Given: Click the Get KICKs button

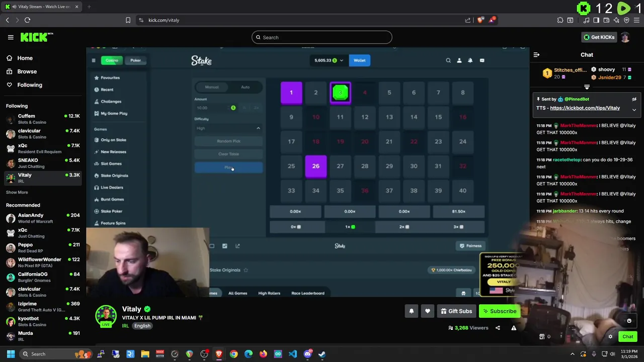Looking at the screenshot, I should pyautogui.click(x=599, y=37).
